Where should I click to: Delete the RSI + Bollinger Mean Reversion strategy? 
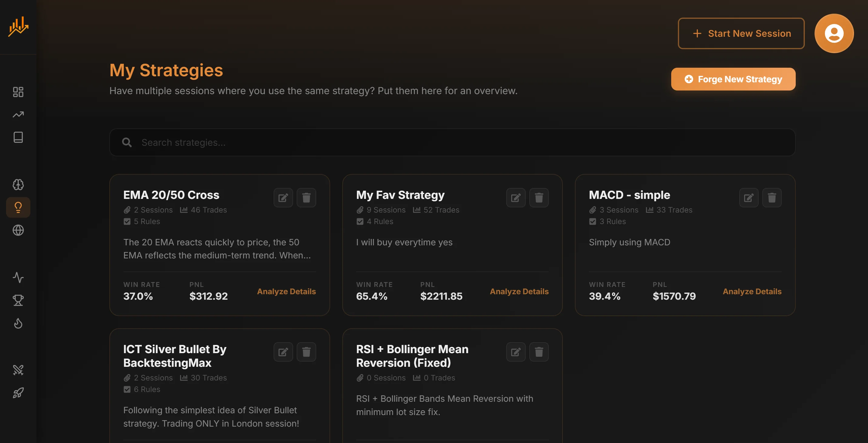tap(539, 352)
